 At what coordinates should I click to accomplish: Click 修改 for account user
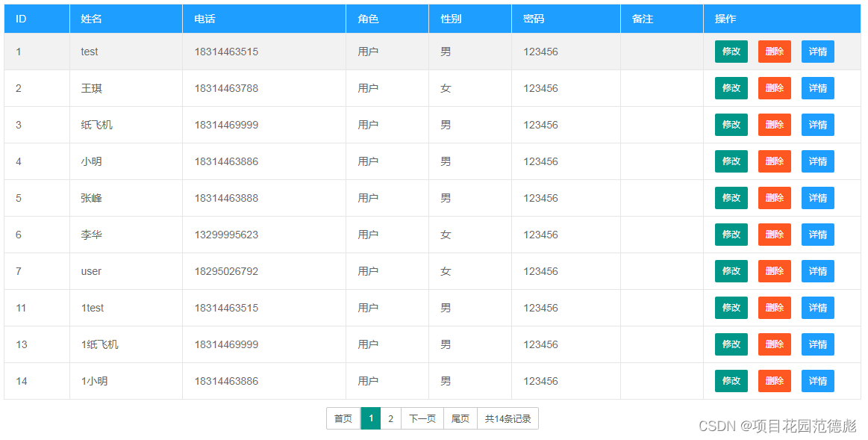click(731, 271)
